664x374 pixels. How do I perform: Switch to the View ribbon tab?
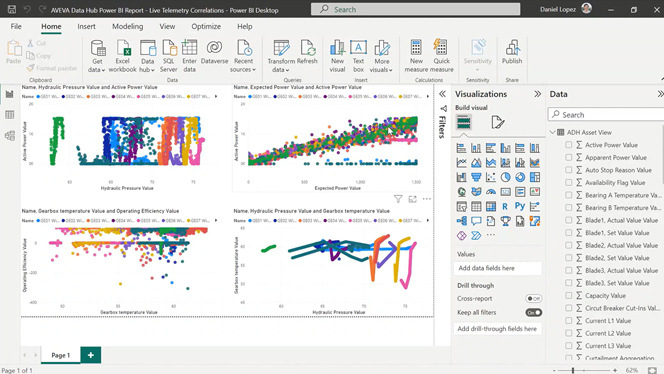point(167,26)
